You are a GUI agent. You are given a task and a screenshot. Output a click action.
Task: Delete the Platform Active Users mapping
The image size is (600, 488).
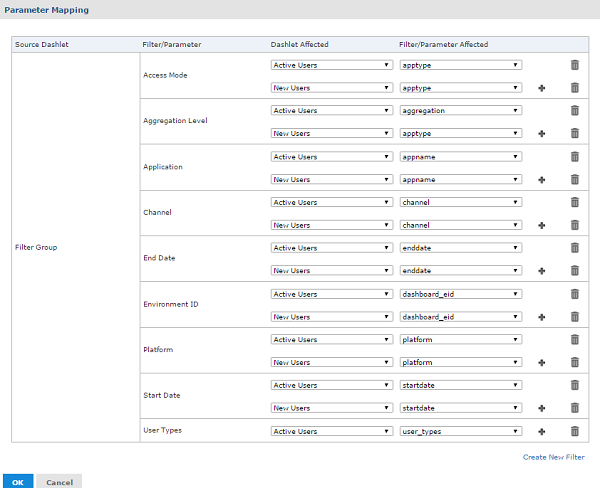(x=574, y=339)
